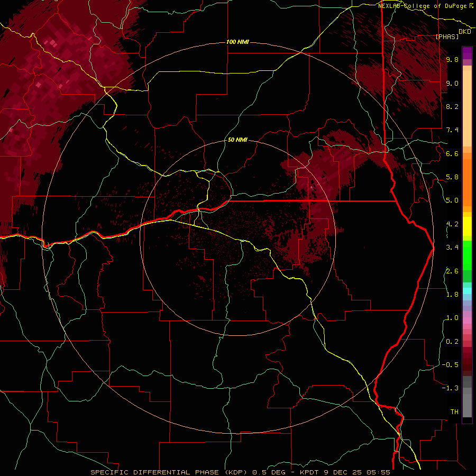Click the 6.6 scale value
Viewport: 476px width, 476px height.
(x=452, y=153)
